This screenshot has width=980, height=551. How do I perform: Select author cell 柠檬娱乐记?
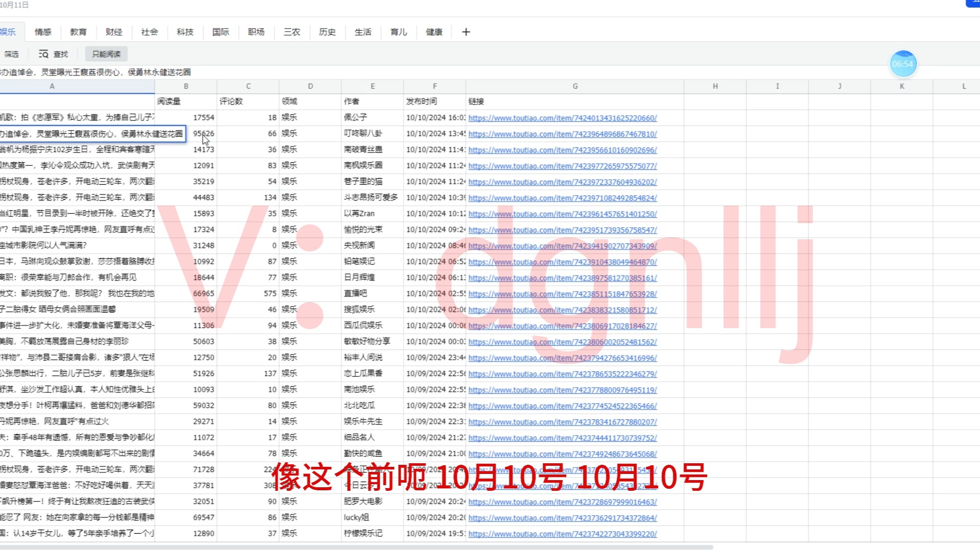(373, 533)
